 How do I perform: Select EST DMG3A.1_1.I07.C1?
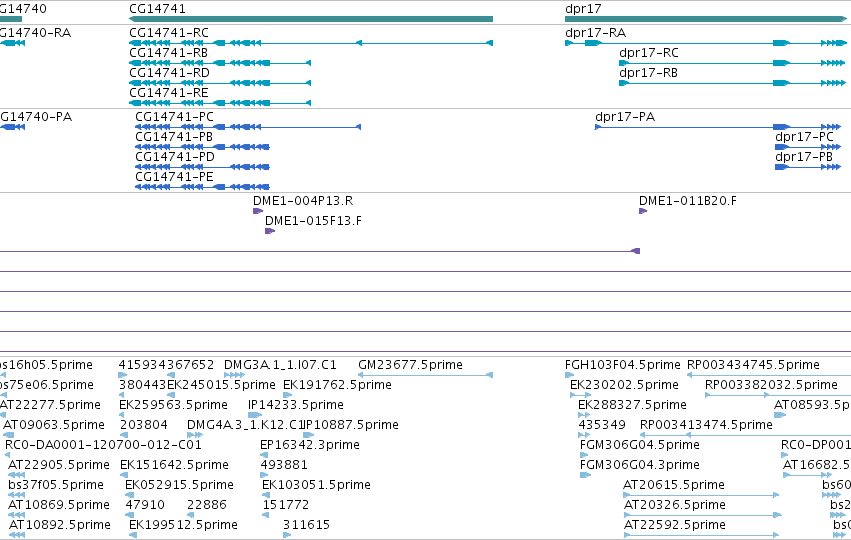pos(280,365)
